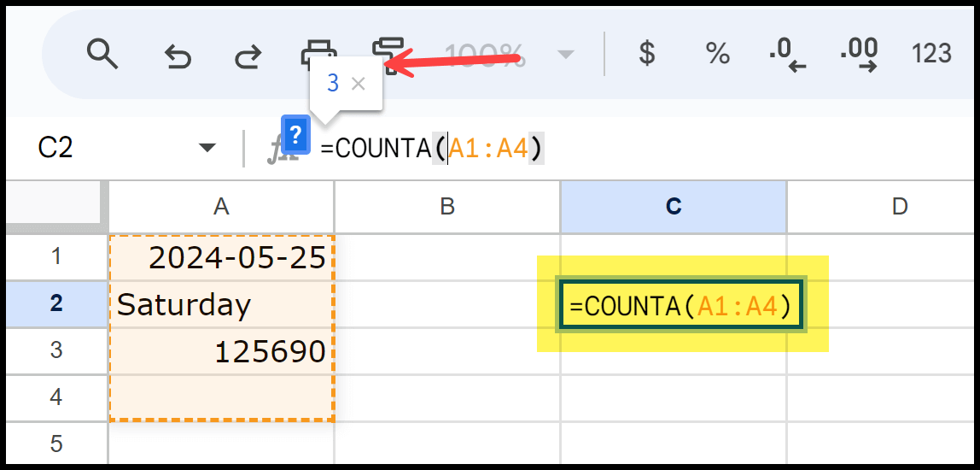Viewport: 980px width, 470px height.
Task: Click the Name box showing C2
Action: (55, 149)
